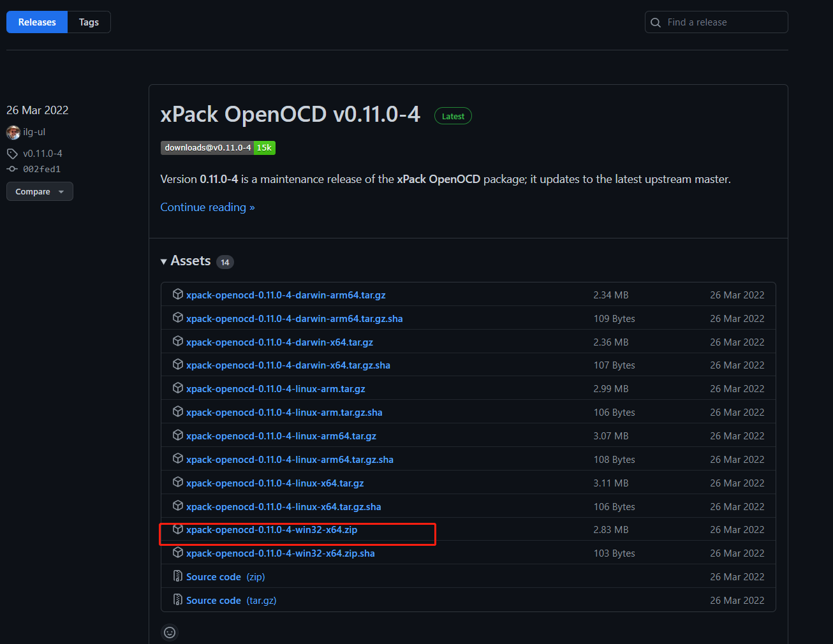Open the Compare dropdown

40,191
